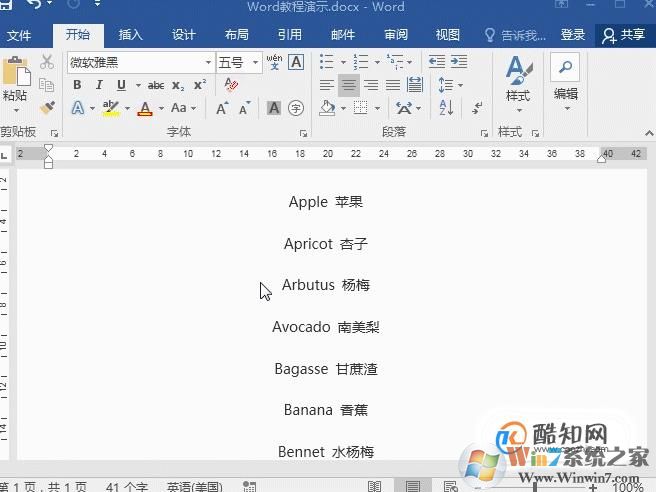Expand the Paste options arrow
Screen dimensions: 656x492
pos(16,110)
